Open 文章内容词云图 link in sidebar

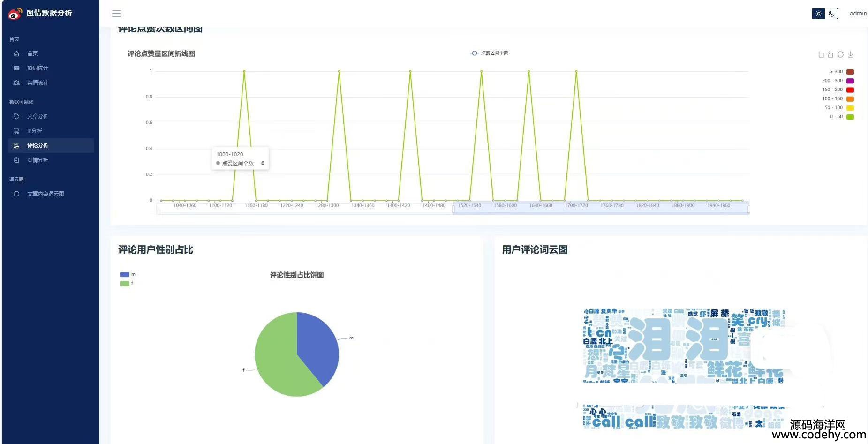45,194
